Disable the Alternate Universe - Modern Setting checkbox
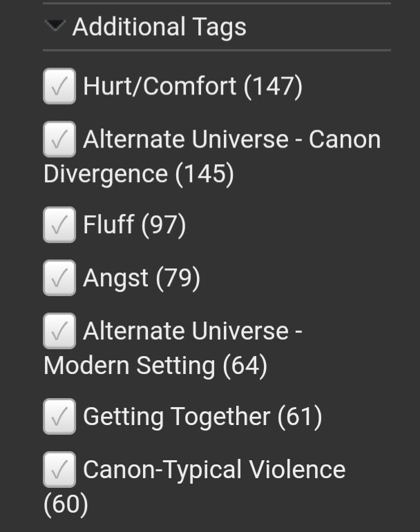420x532 pixels. pos(59,332)
